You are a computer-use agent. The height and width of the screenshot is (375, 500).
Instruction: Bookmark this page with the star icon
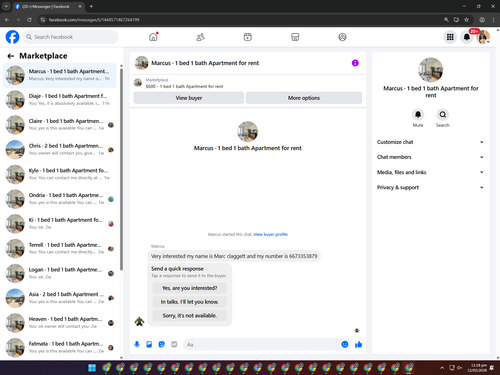click(x=466, y=20)
